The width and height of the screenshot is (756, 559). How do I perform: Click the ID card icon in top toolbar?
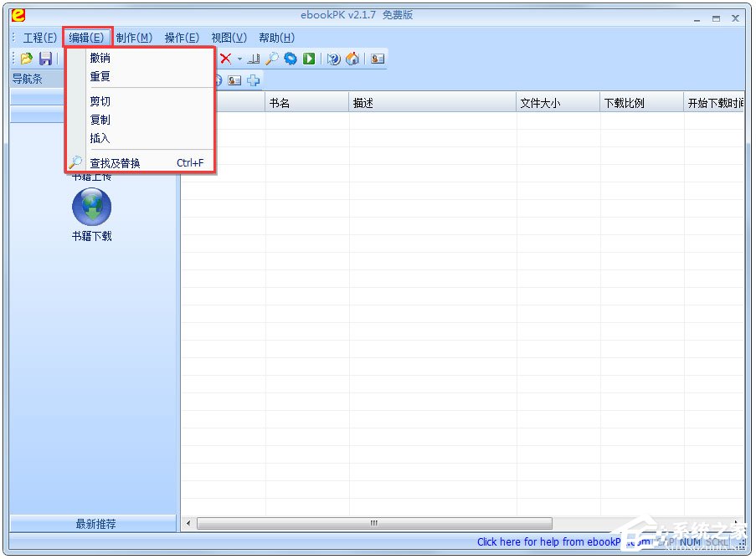pos(378,59)
